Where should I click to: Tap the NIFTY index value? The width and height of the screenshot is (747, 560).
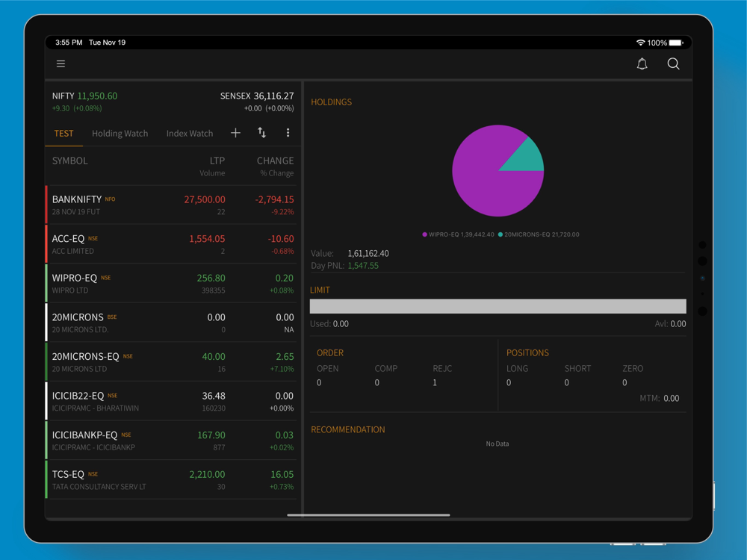pyautogui.click(x=97, y=96)
